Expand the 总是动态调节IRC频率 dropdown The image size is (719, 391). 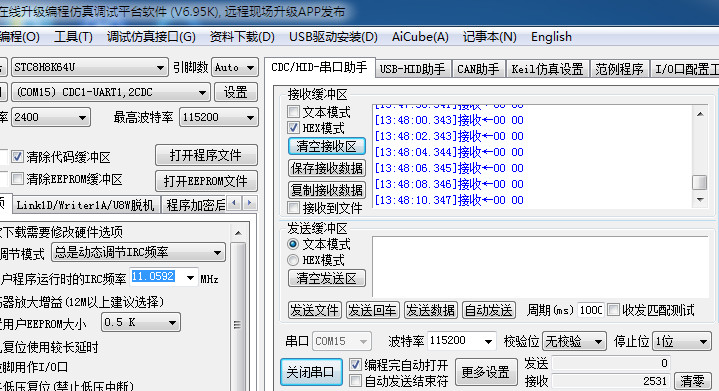[217, 253]
